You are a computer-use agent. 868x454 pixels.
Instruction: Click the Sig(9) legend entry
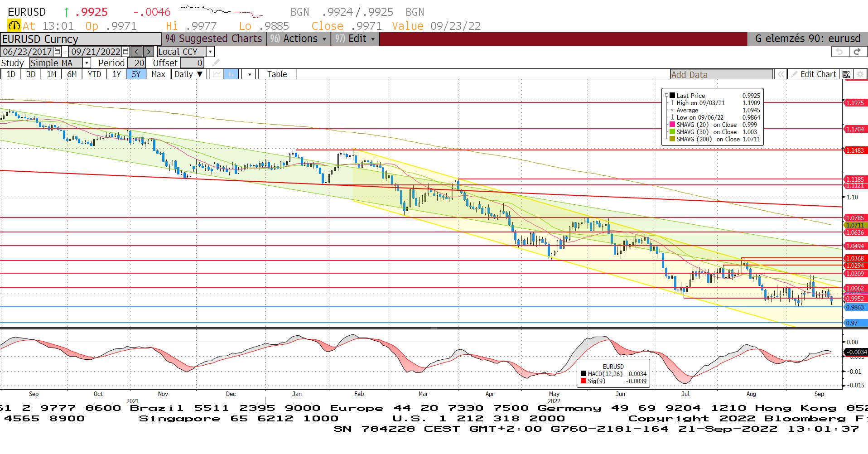coord(614,381)
